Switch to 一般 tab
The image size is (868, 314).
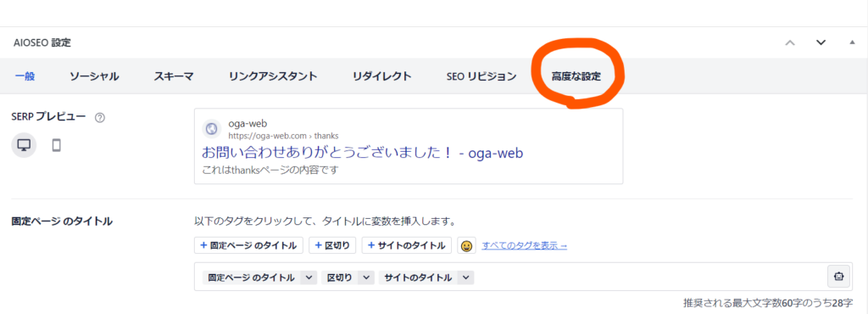pos(25,76)
